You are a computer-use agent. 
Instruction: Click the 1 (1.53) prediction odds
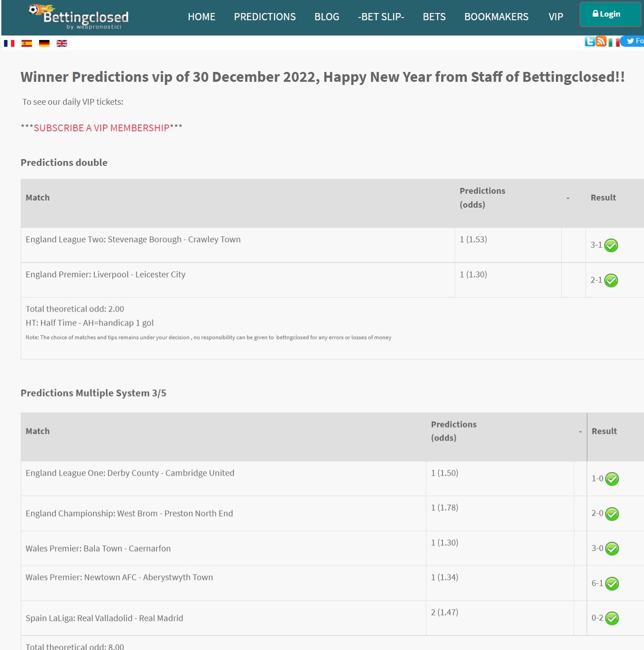[x=474, y=239]
